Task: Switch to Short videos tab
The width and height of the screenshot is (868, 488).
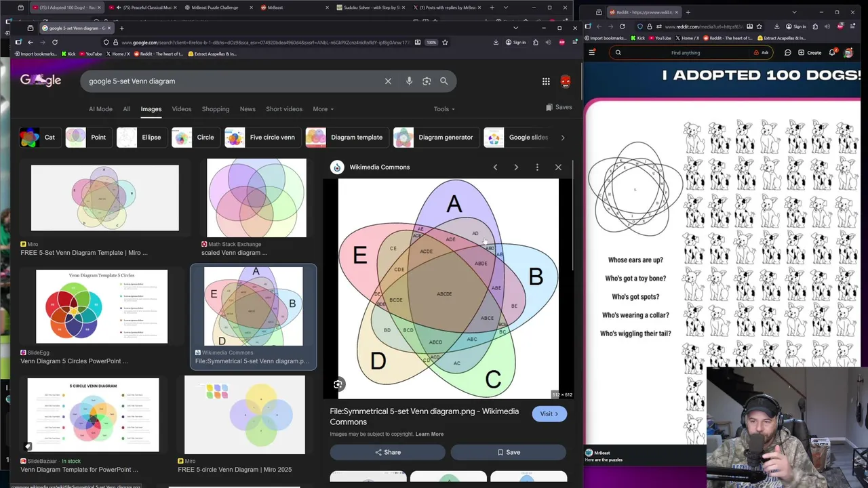Action: coord(284,109)
